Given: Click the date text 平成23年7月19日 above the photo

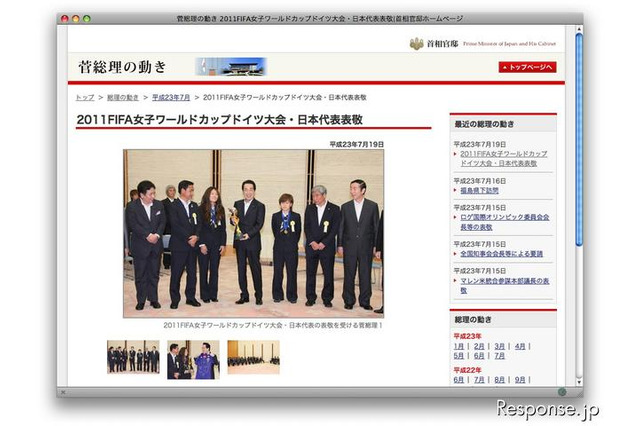Looking at the screenshot, I should 356,144.
